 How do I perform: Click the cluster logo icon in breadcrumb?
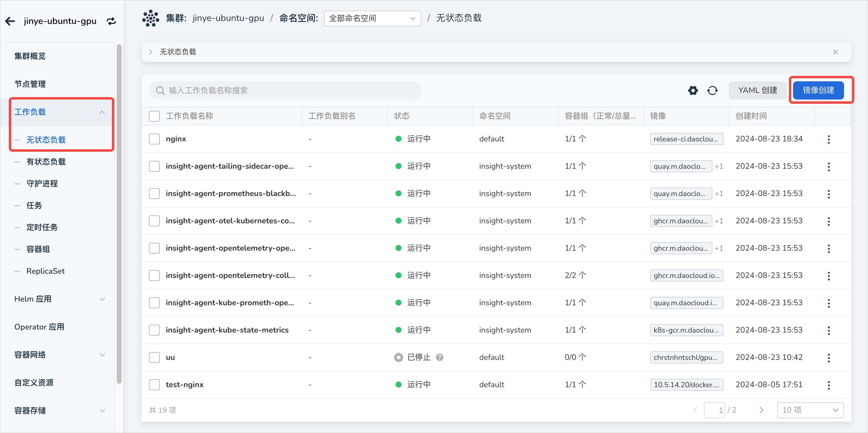point(150,18)
